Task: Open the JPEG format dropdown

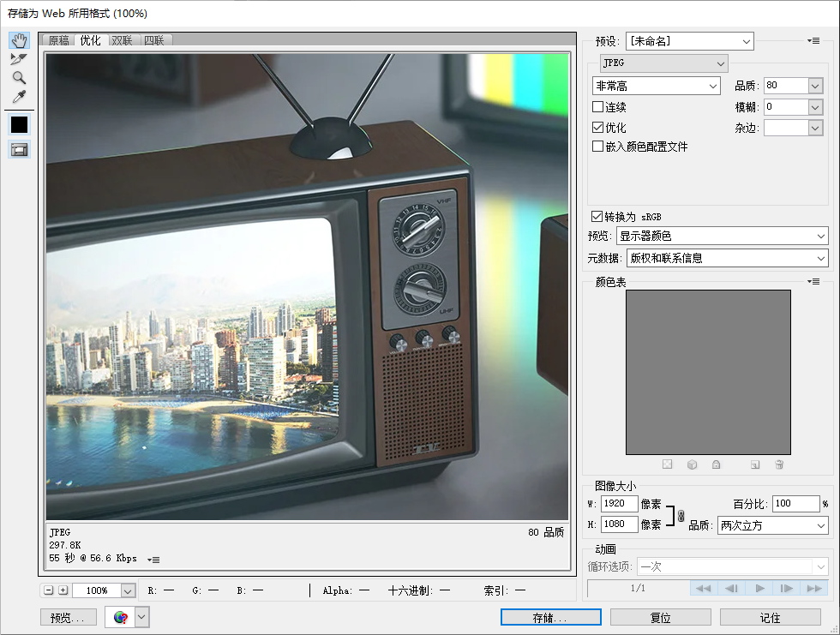Action: 663,63
